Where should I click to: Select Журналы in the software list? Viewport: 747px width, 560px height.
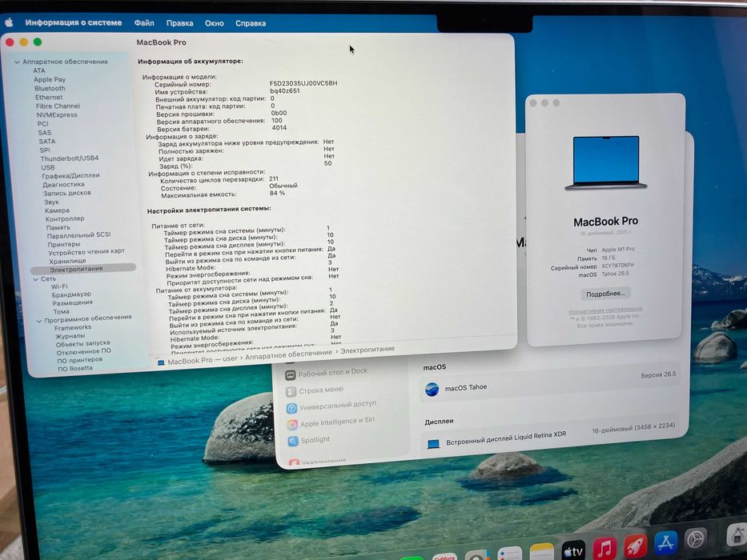[70, 336]
